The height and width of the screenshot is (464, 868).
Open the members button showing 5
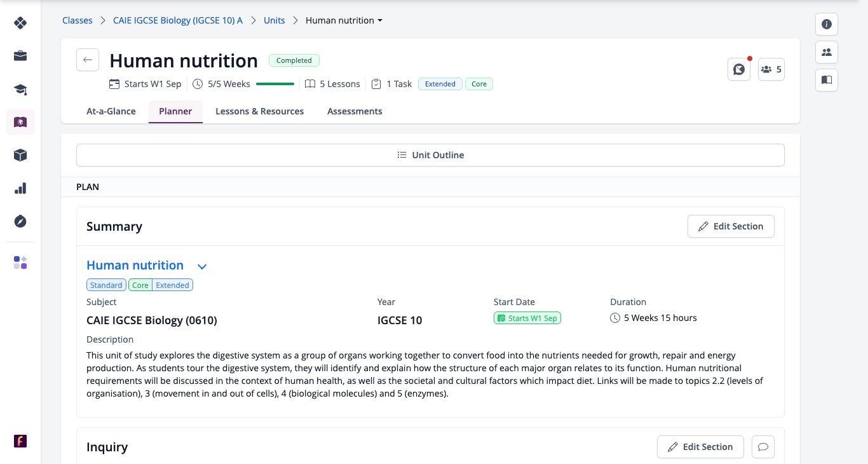click(771, 69)
